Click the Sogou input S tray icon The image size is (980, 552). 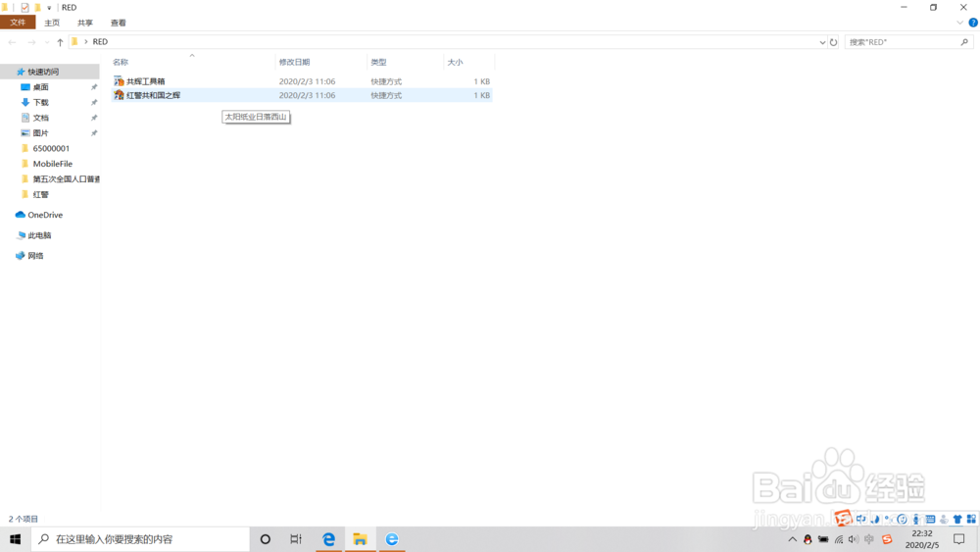click(887, 539)
